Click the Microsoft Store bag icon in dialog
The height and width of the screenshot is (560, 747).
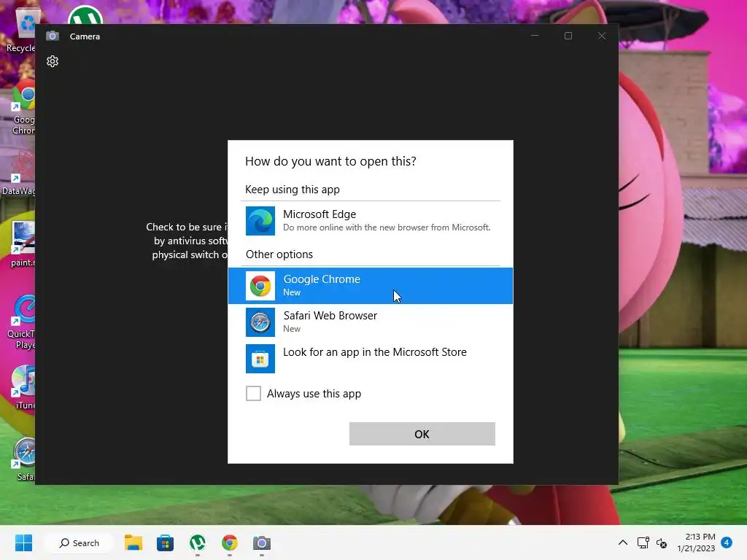(260, 359)
